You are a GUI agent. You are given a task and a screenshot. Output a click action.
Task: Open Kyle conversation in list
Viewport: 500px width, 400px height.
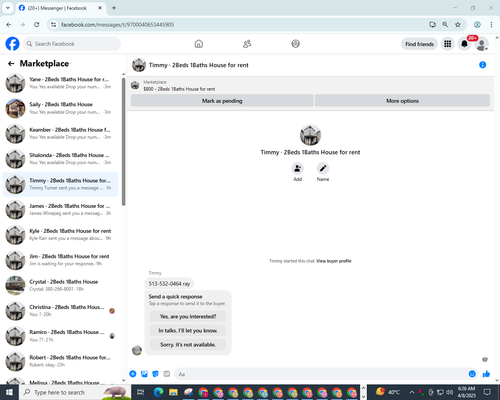pos(60,235)
